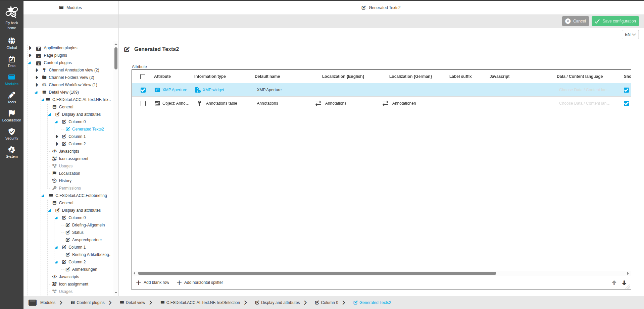Click Add horizontal splitter

[200, 282]
